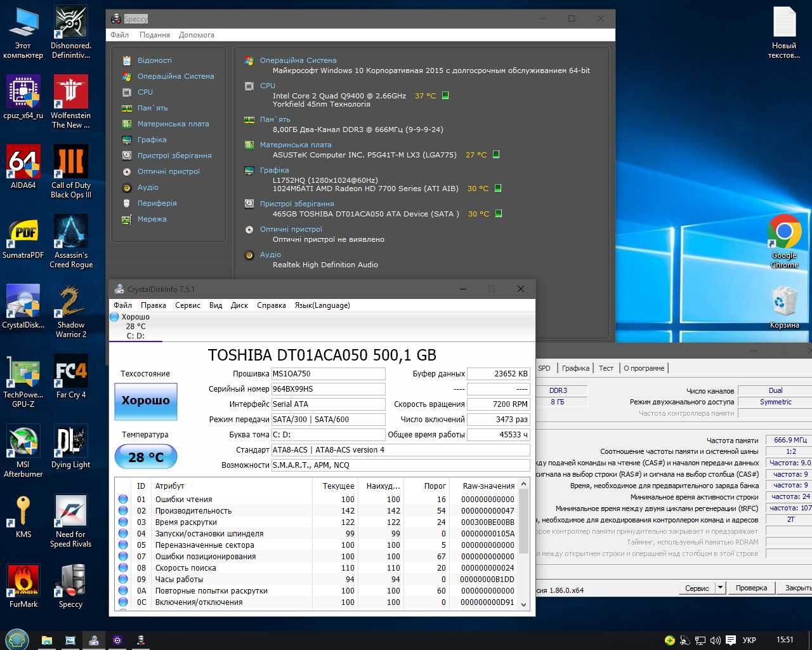
Task: Launch Shadow Warrior 2 shortcut
Action: point(71,311)
